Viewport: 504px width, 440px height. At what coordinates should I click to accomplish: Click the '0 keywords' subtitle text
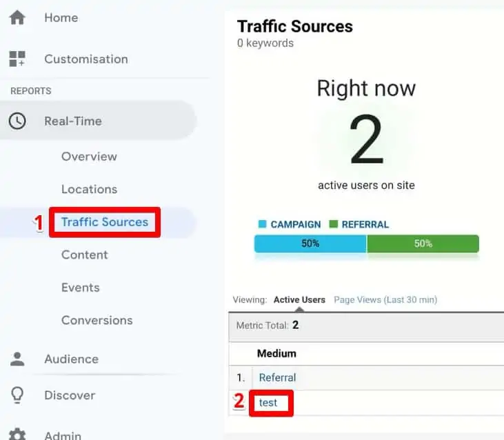(x=265, y=43)
